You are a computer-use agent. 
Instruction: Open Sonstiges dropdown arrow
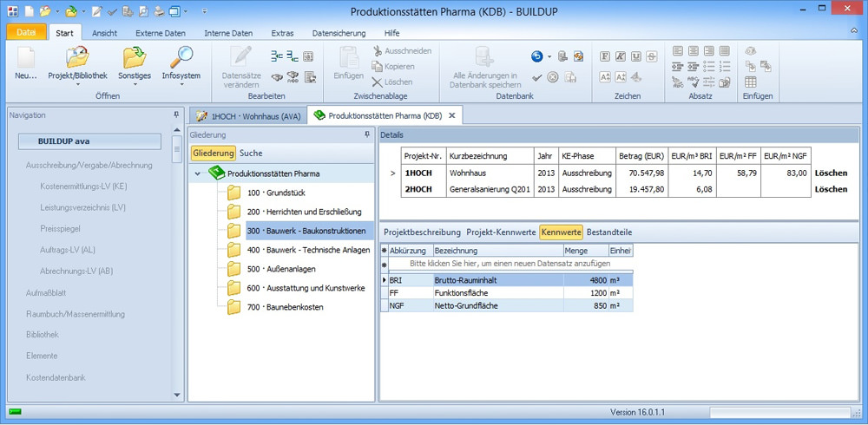(135, 85)
